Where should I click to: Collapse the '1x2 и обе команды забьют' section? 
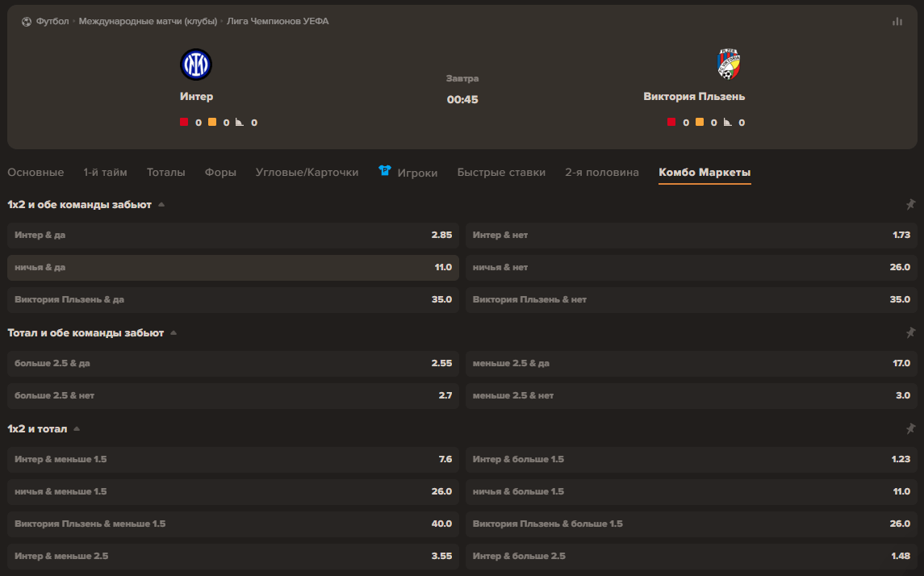(x=161, y=204)
